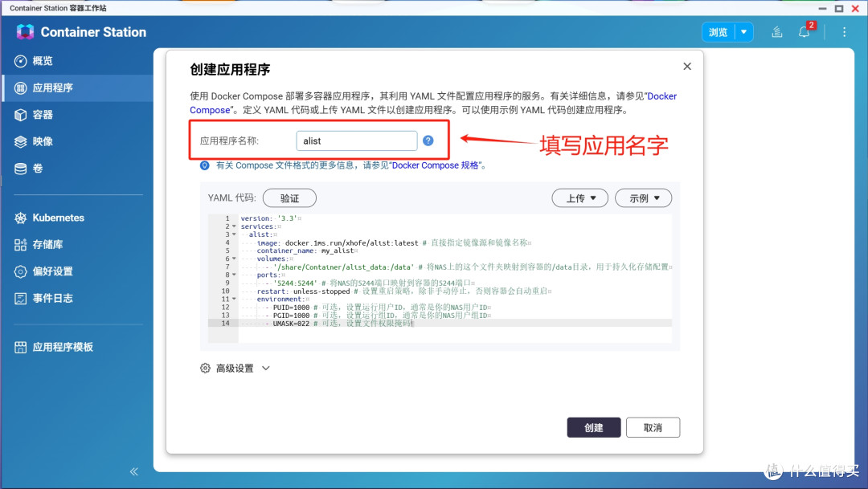
Task: Click the App Templates (应用程序模板) icon
Action: click(20, 348)
